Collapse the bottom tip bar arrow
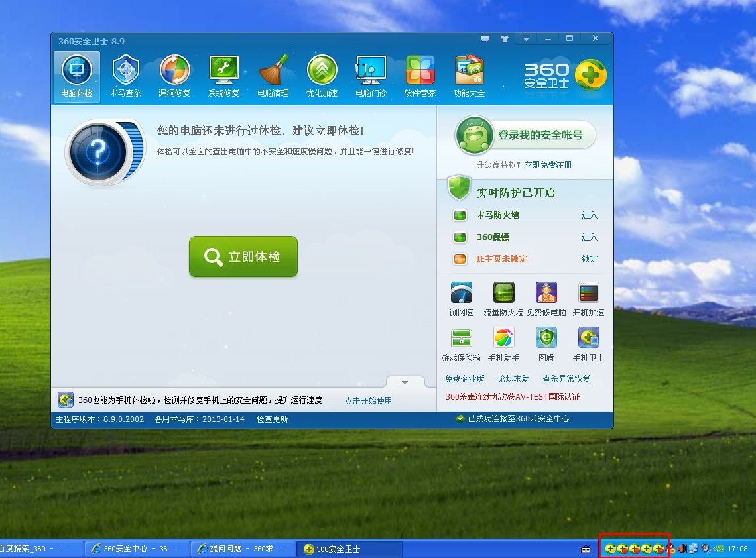 coord(405,382)
